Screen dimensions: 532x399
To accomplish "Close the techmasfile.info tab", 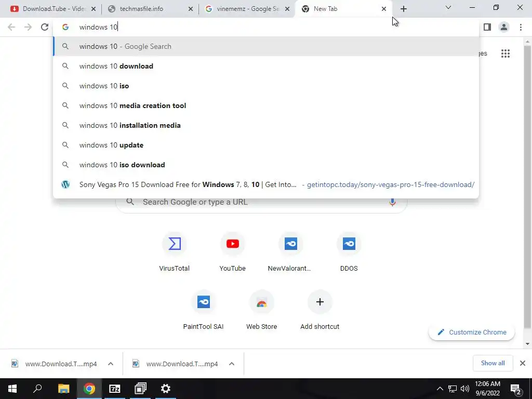I will coord(191,9).
